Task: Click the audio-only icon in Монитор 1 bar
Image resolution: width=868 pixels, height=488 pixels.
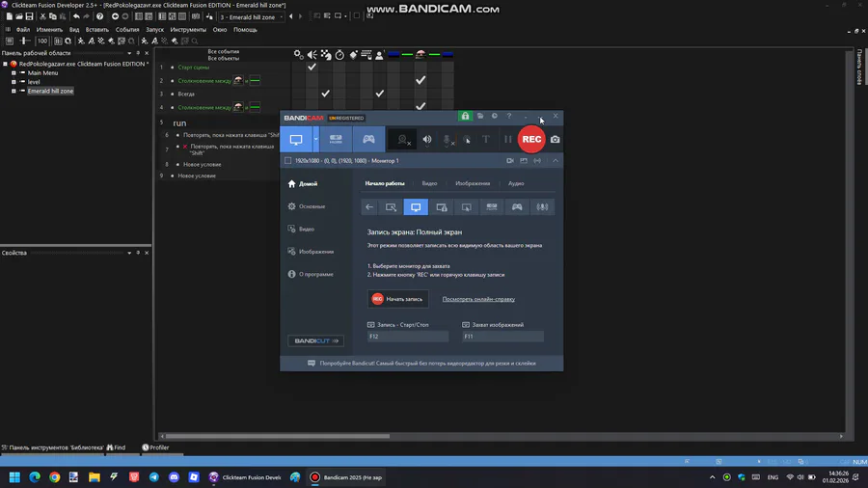Action: coord(537,160)
